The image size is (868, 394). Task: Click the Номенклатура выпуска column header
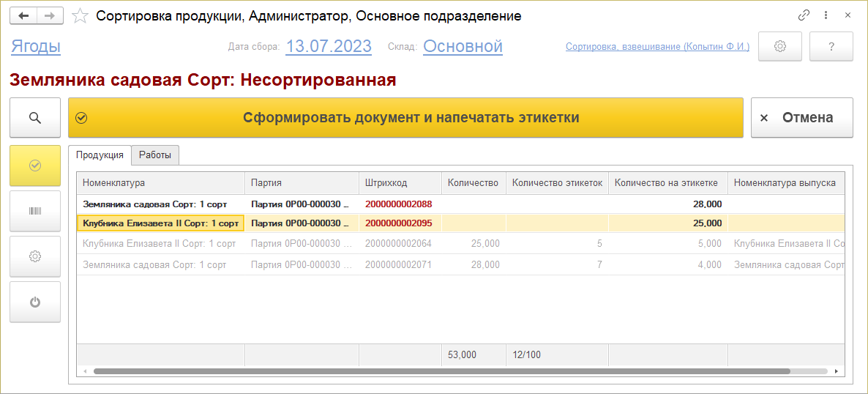pos(786,183)
